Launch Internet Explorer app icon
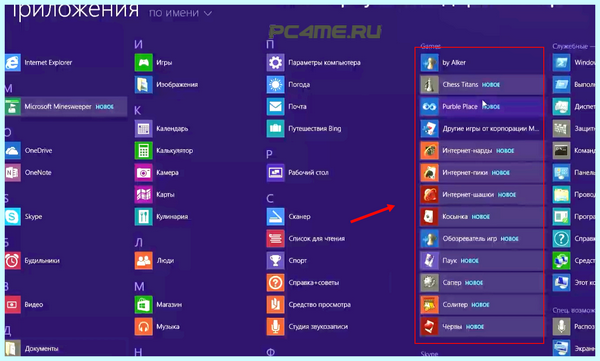This screenshot has height=361, width=600. (x=12, y=62)
